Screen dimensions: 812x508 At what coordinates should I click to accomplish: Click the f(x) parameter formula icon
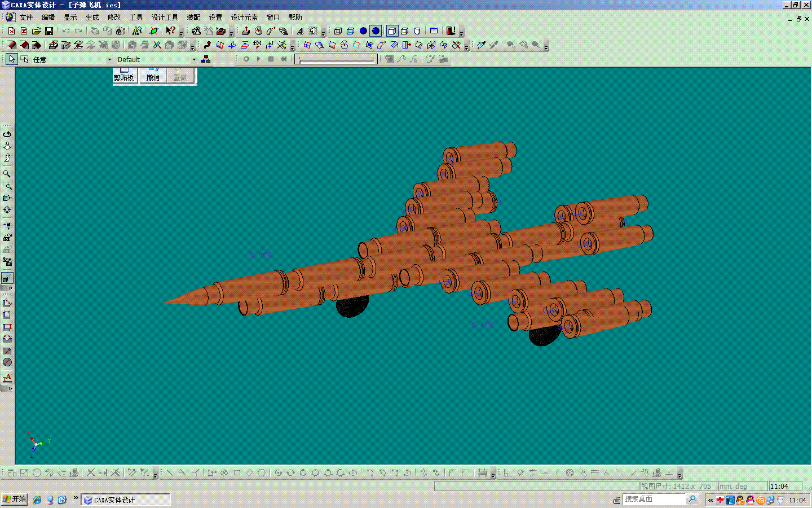(x=257, y=45)
